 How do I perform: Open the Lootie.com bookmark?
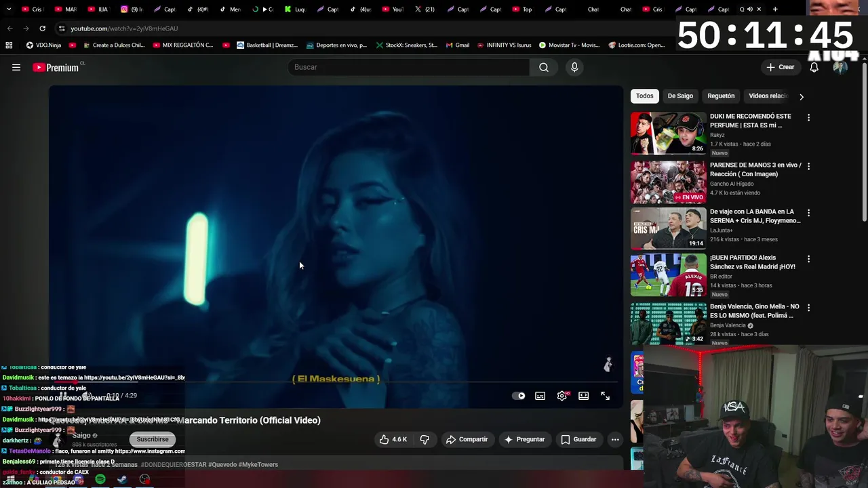pos(637,45)
